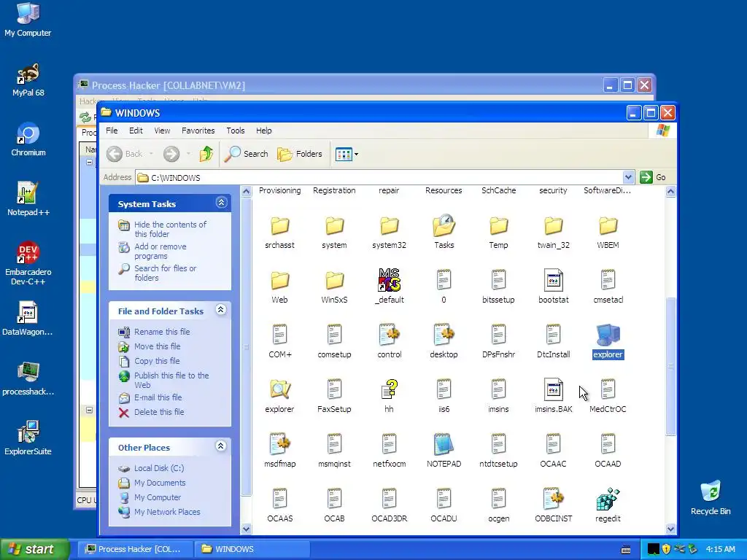Select the desktop settings file icon
The image size is (747, 560).
tap(444, 335)
